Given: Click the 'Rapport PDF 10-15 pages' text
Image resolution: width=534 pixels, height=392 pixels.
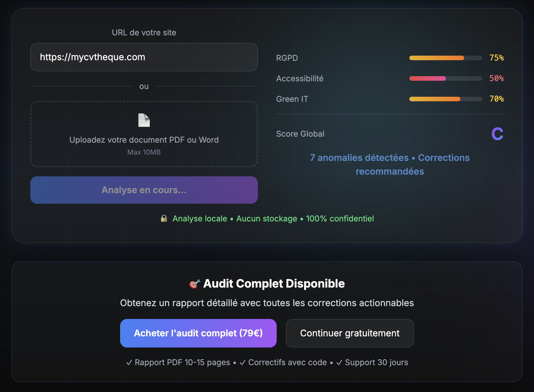Looking at the screenshot, I should 182,362.
